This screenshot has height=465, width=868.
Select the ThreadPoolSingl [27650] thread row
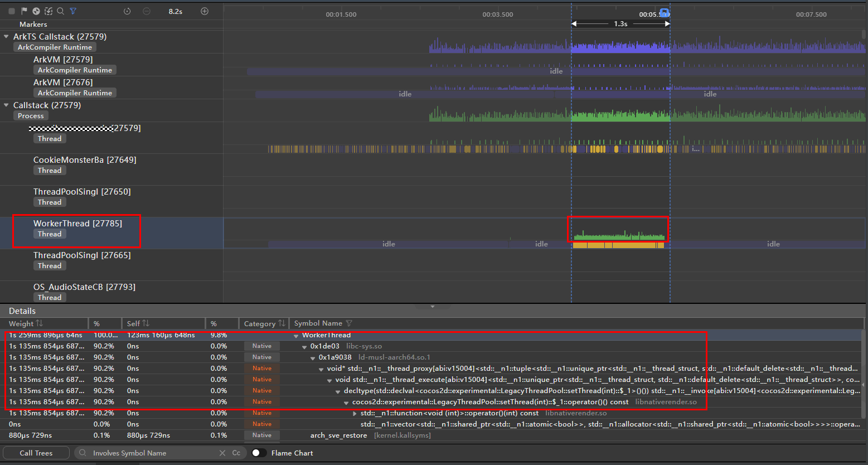(111, 201)
